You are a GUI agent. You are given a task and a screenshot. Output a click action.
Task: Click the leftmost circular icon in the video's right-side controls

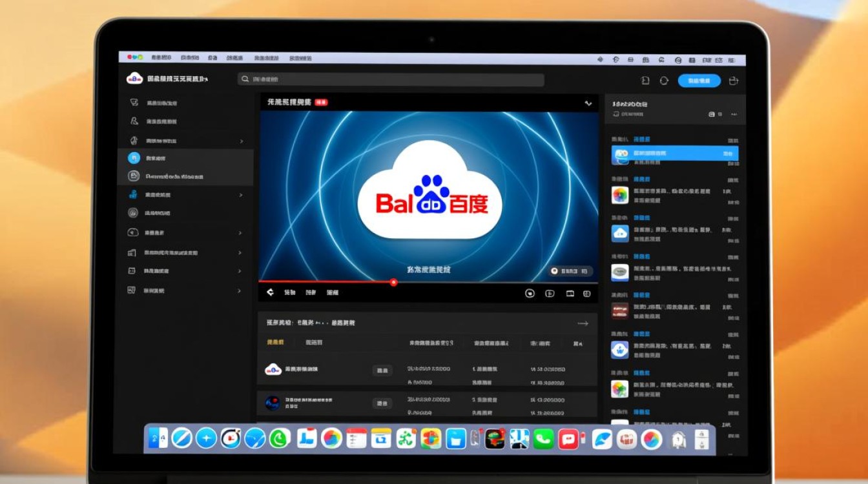pos(530,294)
